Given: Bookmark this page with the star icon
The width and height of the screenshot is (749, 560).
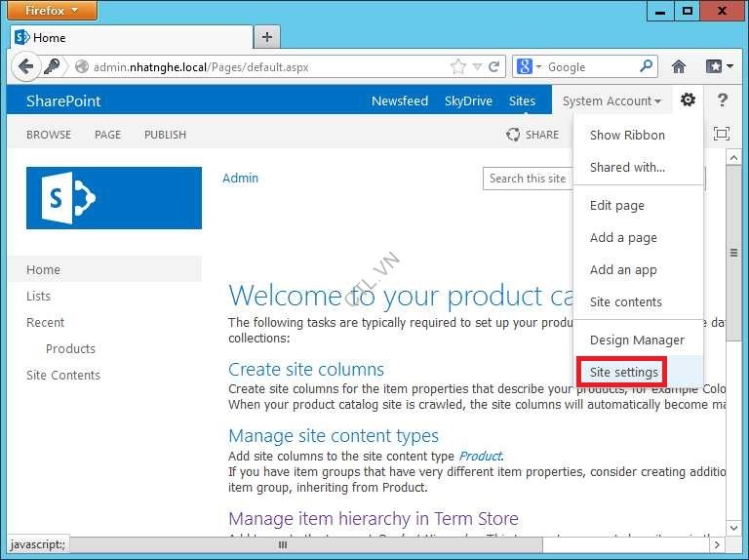Looking at the screenshot, I should point(458,67).
